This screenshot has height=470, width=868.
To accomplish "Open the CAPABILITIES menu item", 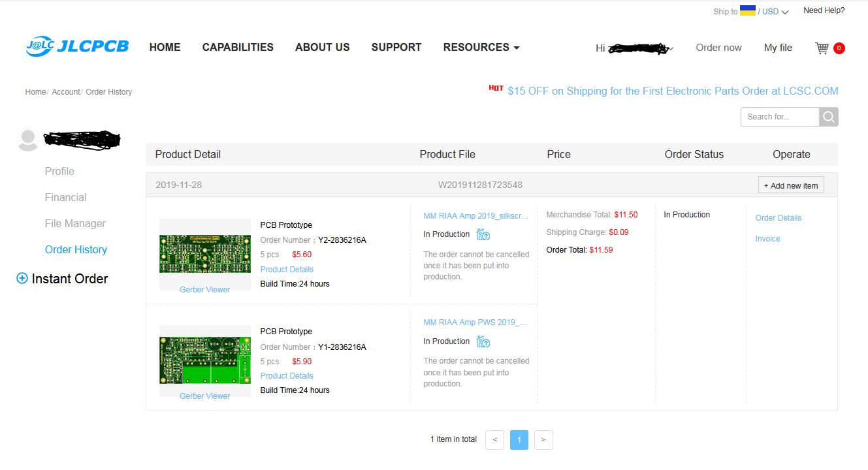I will pyautogui.click(x=238, y=47).
